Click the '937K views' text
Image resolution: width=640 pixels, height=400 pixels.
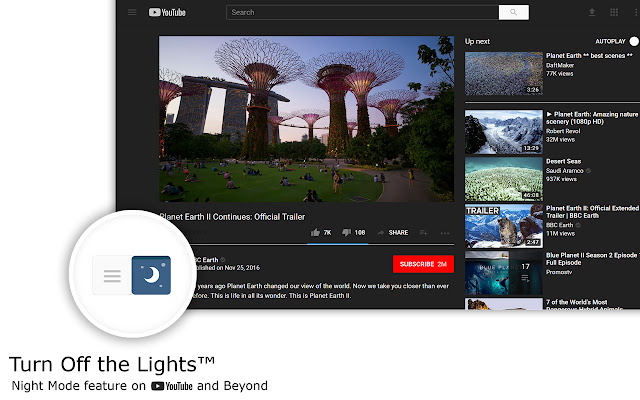tap(561, 179)
